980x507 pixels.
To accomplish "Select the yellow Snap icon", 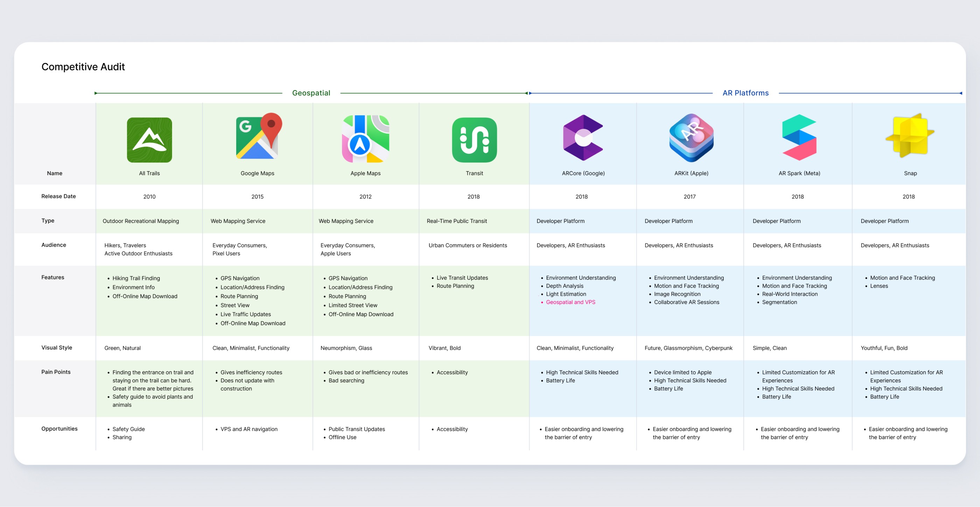I will click(910, 136).
